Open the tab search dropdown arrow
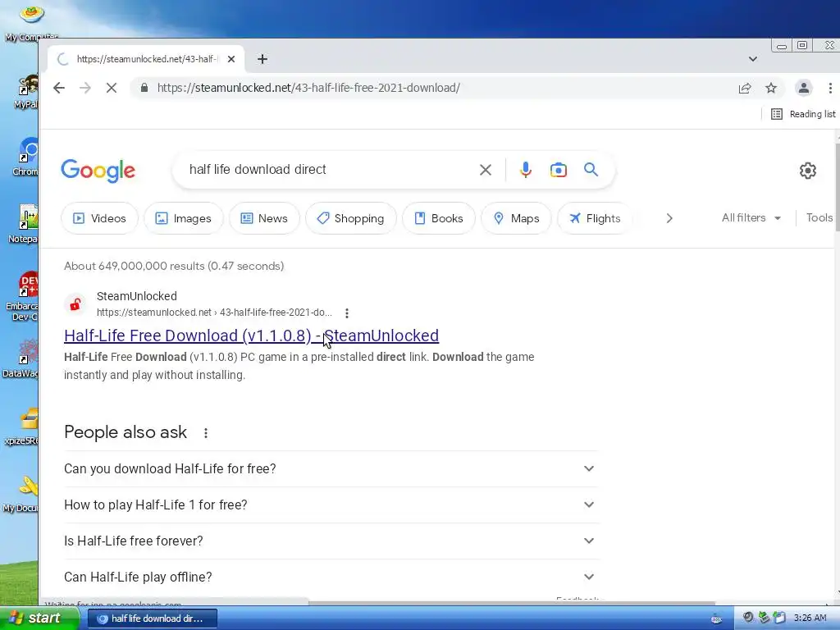 (753, 59)
